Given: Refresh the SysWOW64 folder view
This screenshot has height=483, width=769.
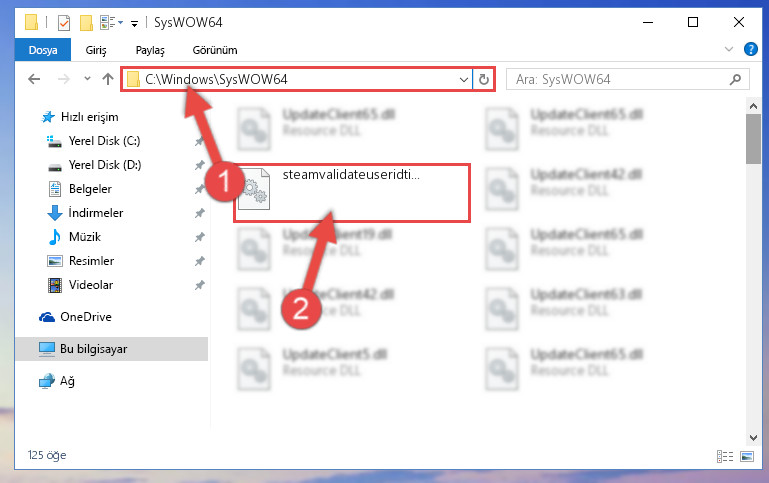Looking at the screenshot, I should pos(484,79).
